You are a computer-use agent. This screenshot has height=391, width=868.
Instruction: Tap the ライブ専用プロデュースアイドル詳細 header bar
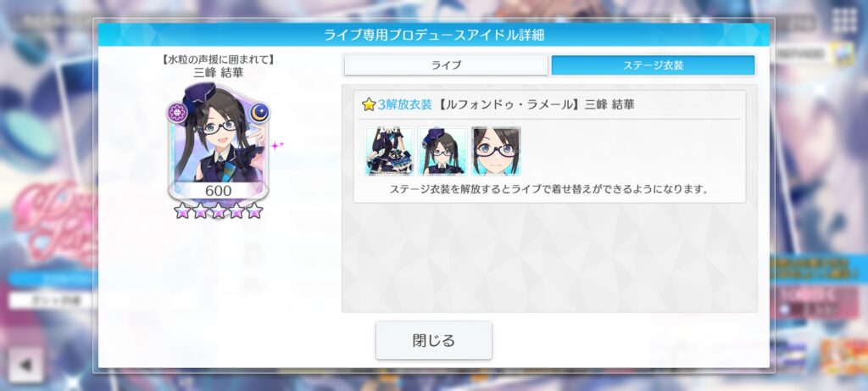pos(434,35)
